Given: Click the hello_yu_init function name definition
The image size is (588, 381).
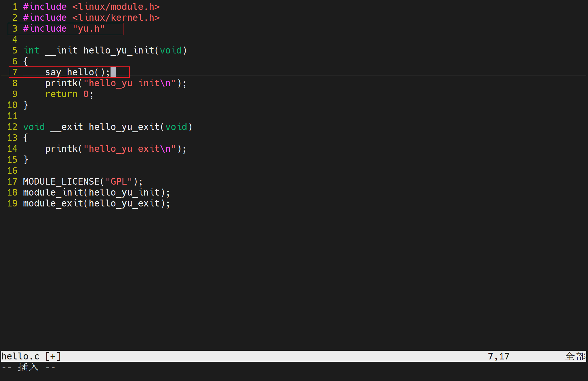Looking at the screenshot, I should tap(119, 50).
